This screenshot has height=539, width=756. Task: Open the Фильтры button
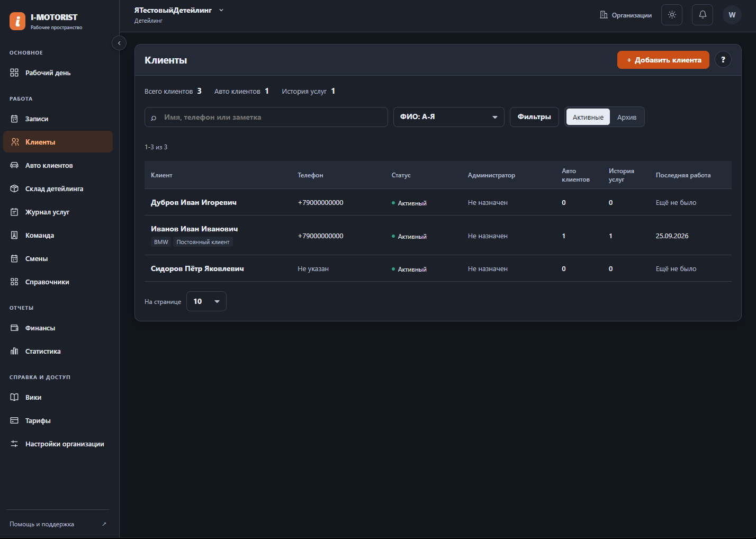(x=534, y=117)
